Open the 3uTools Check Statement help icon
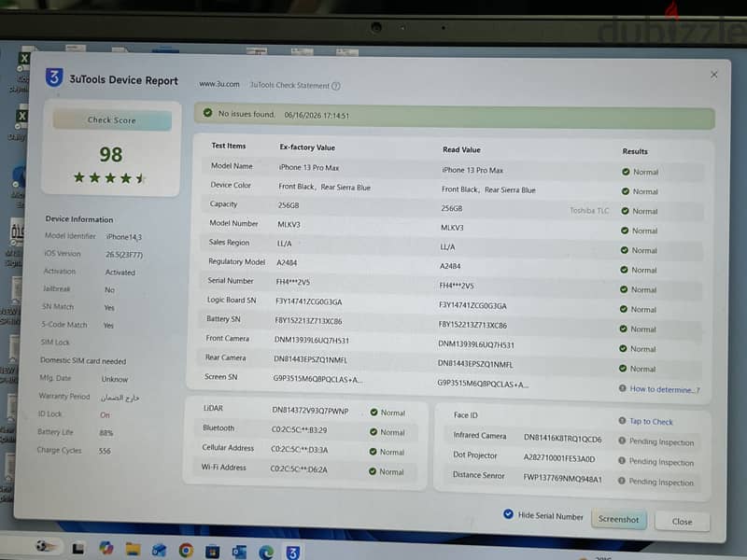 pos(336,86)
